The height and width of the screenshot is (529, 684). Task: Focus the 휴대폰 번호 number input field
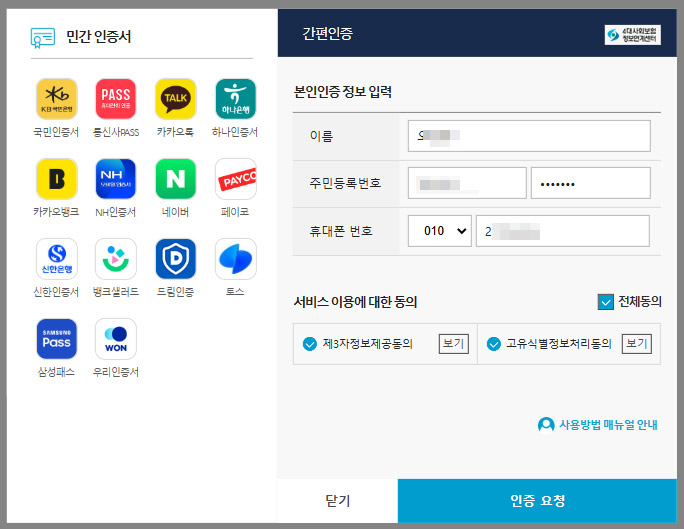(563, 231)
